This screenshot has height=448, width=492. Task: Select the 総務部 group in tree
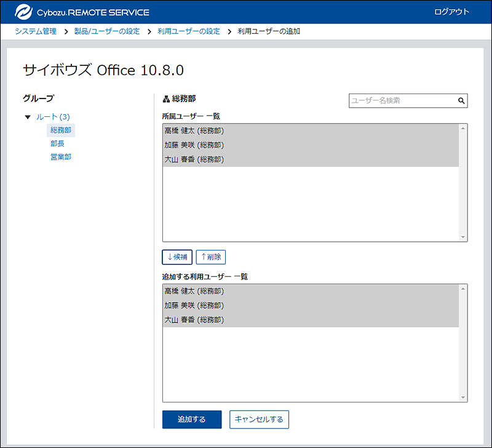pos(61,130)
